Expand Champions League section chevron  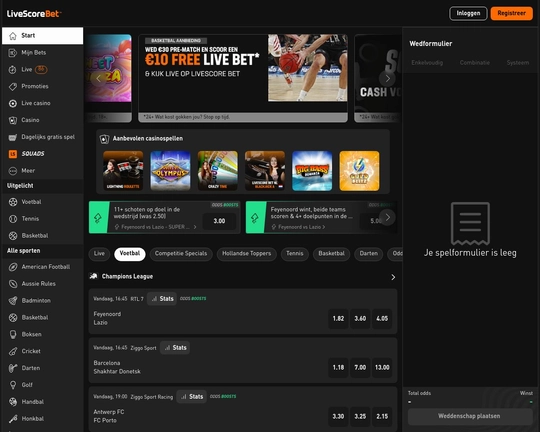[393, 277]
